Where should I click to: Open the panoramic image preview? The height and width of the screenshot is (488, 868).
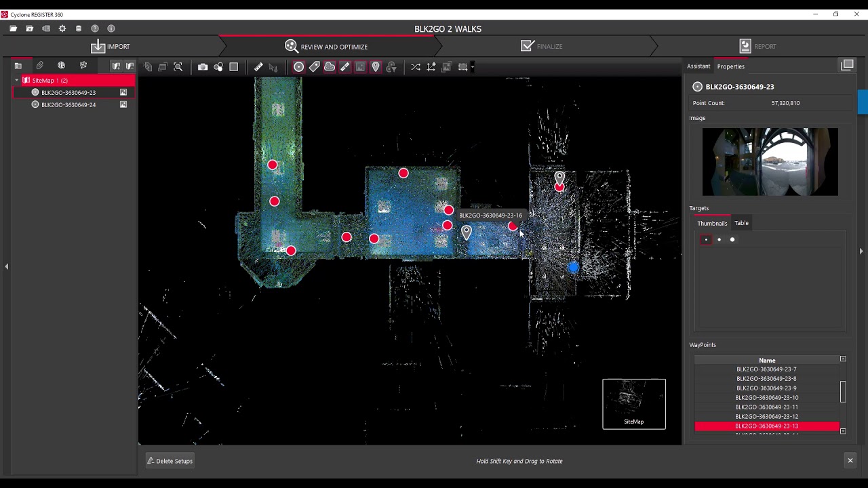770,162
